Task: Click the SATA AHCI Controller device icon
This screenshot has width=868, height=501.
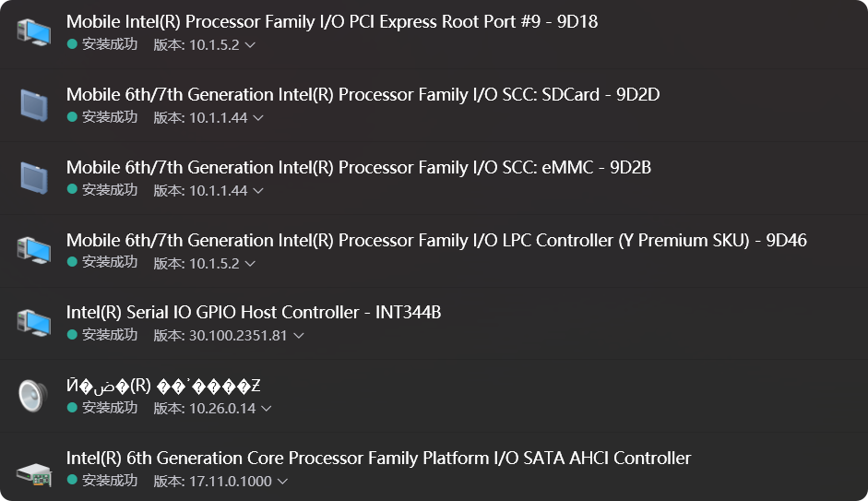Action: [x=34, y=471]
